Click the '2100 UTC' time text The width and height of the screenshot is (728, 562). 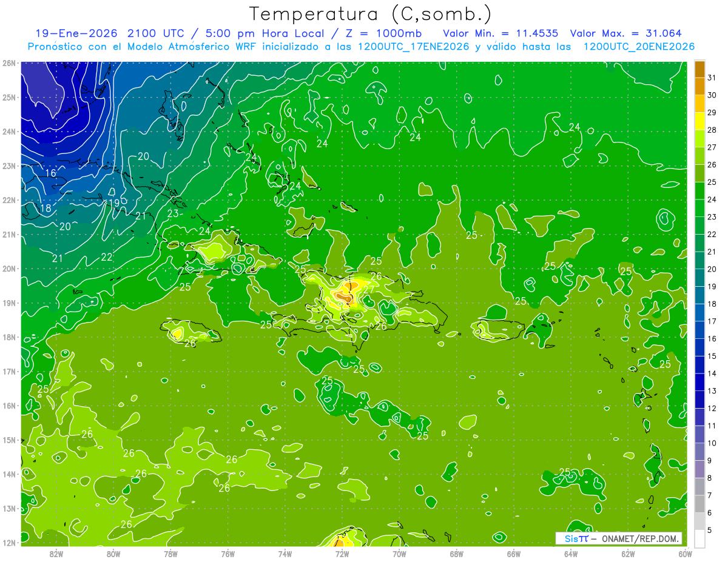click(x=157, y=33)
